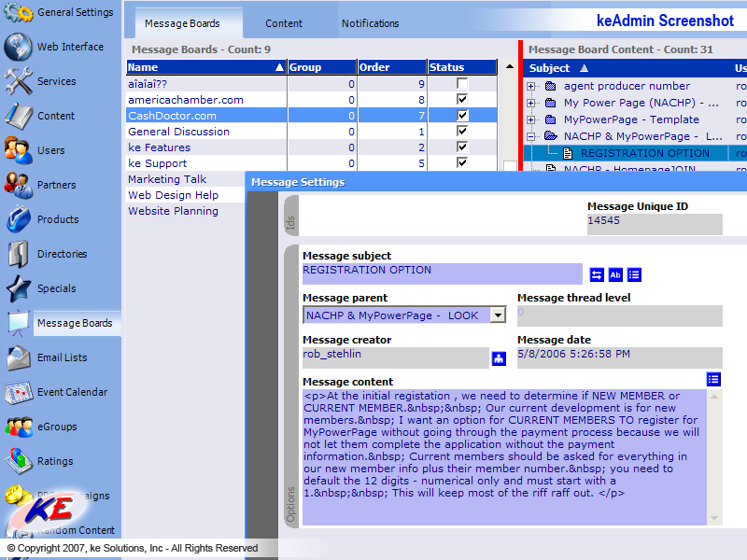Sort boards by Name column header

tap(206, 67)
